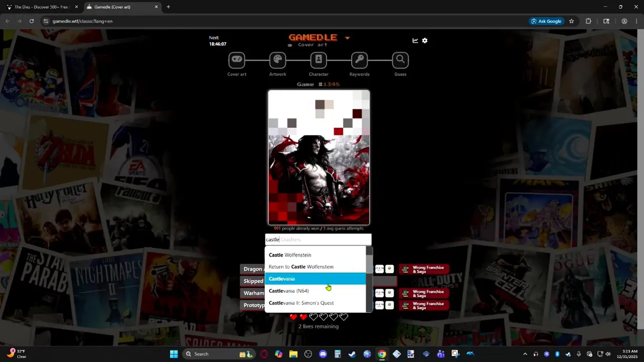Switch to The Dies - Discover 500 tab

tap(41, 7)
